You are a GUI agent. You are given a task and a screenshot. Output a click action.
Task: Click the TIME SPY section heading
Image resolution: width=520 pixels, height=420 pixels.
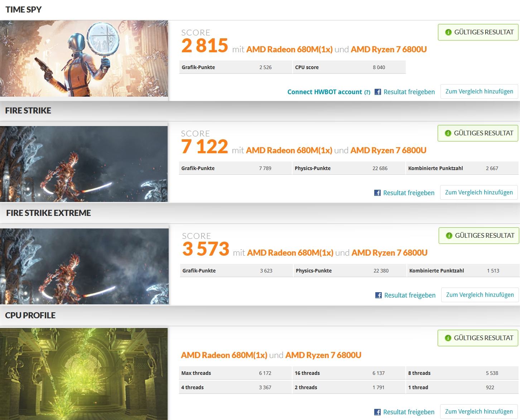coord(24,10)
